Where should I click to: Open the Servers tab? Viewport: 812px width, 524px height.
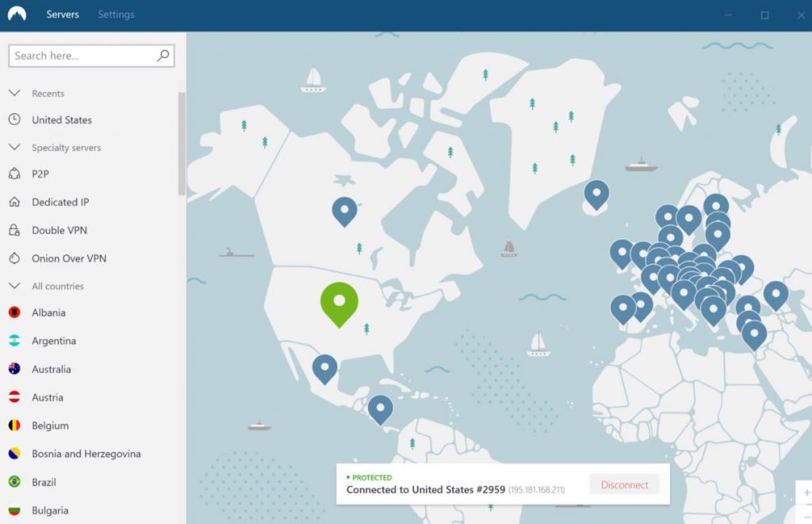point(63,14)
